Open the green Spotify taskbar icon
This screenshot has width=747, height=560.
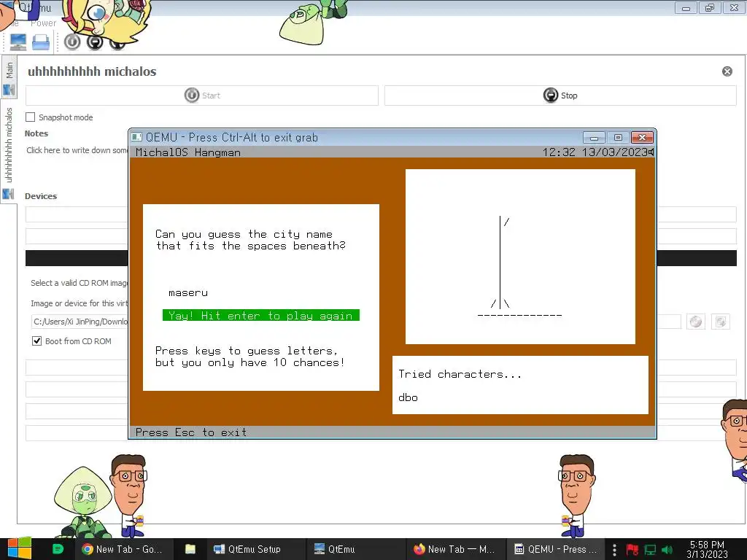pyautogui.click(x=58, y=549)
